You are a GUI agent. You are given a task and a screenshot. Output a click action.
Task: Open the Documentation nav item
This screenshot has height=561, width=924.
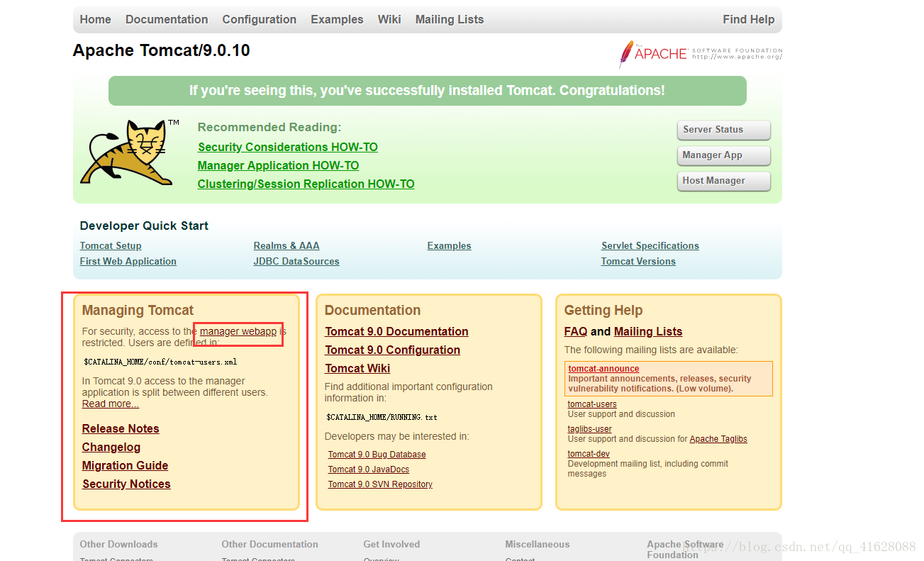pyautogui.click(x=167, y=20)
